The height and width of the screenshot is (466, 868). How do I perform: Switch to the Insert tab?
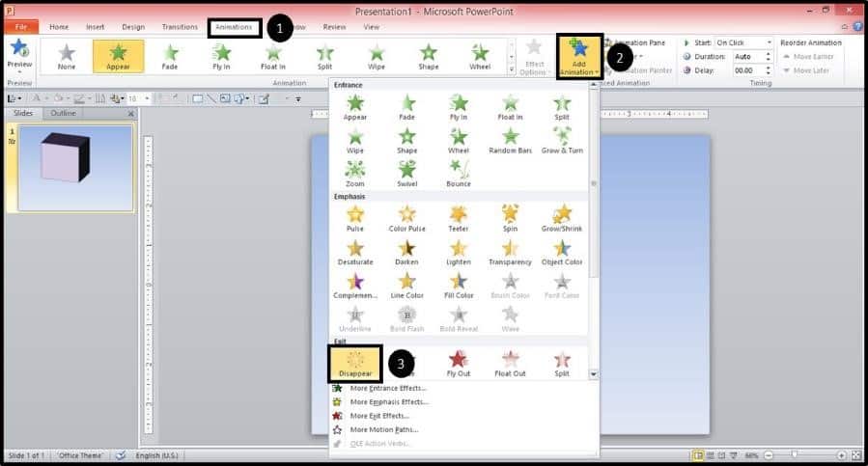pyautogui.click(x=96, y=27)
